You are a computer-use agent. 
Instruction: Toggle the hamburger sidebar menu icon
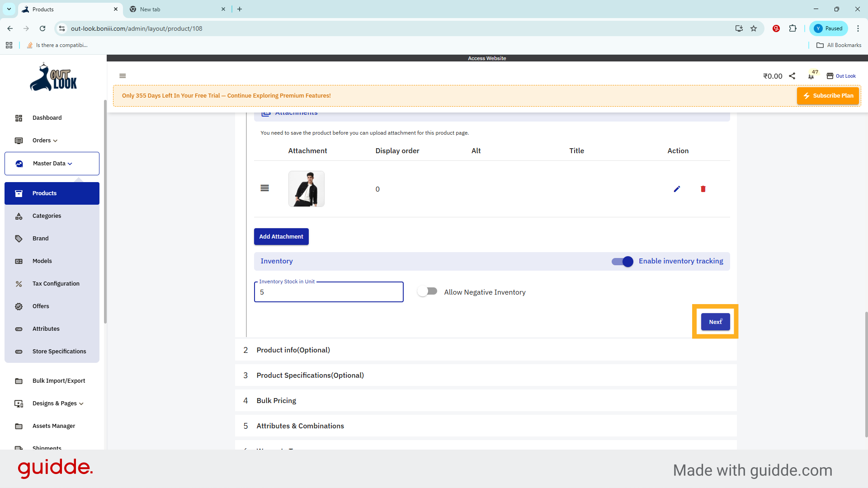click(123, 76)
